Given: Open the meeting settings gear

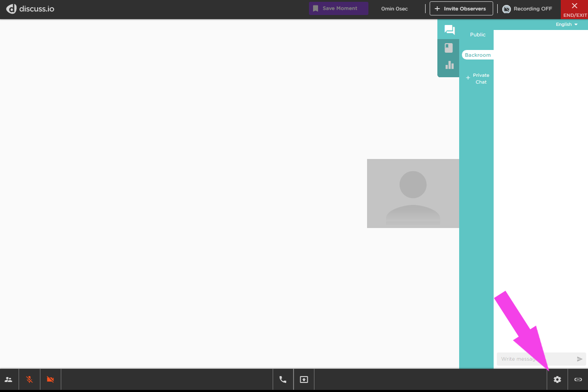Looking at the screenshot, I should 557,379.
